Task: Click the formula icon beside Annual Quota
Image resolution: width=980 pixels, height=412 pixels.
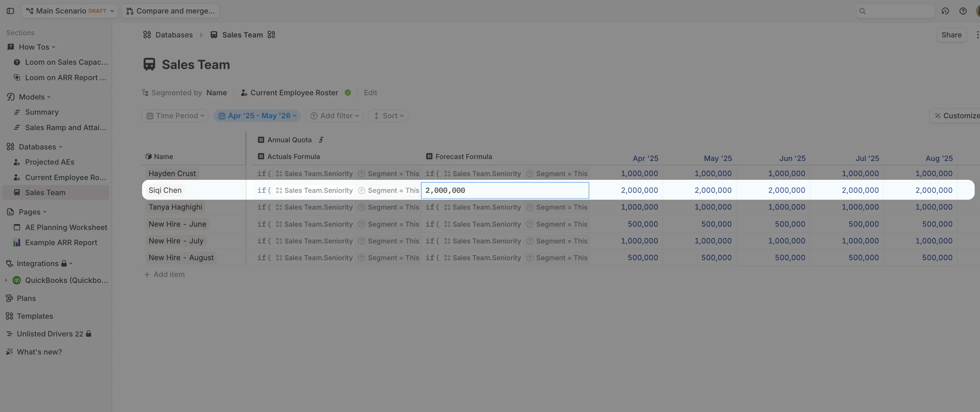Action: point(321,140)
